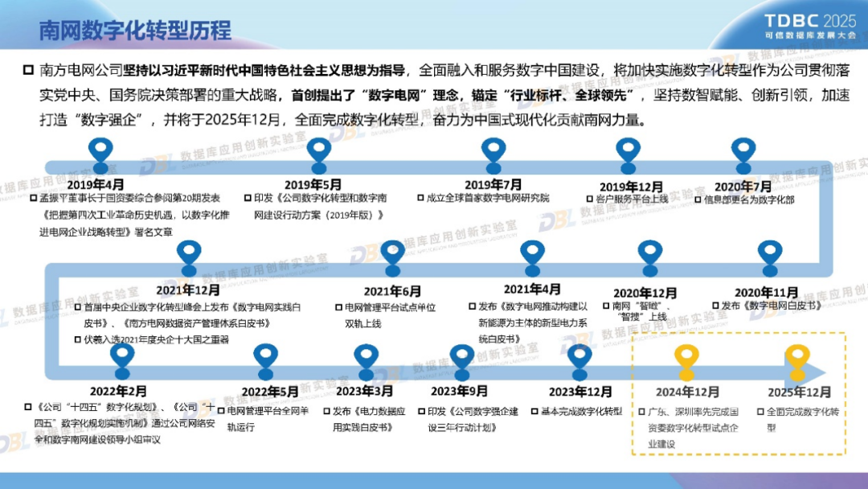Click the date label 2020年12月
This screenshot has width=868, height=489.
click(x=645, y=293)
